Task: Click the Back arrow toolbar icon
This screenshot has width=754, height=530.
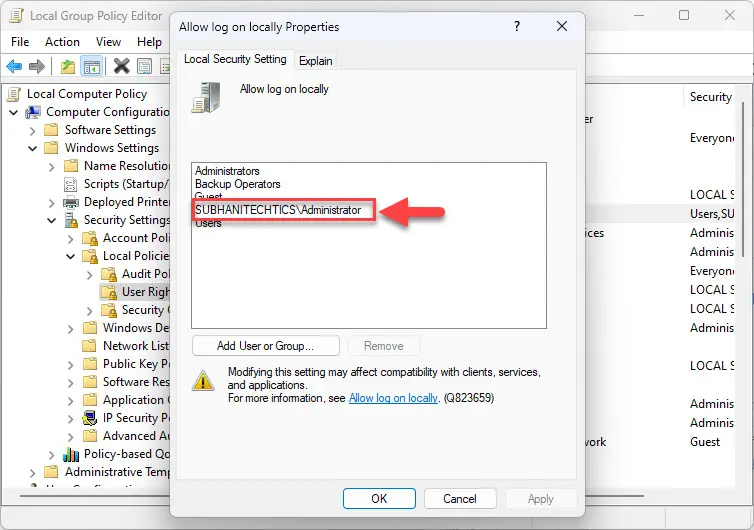Action: point(14,66)
